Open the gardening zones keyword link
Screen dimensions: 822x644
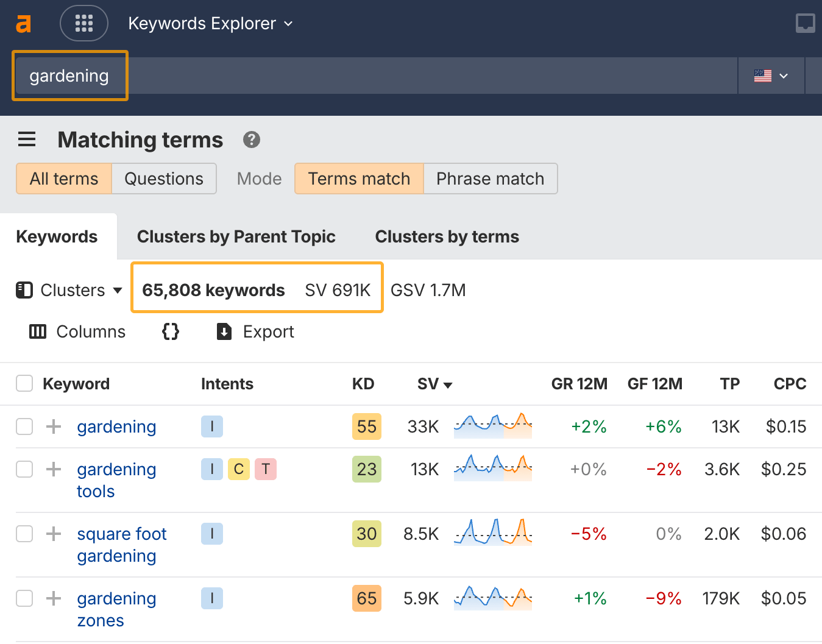(x=116, y=609)
